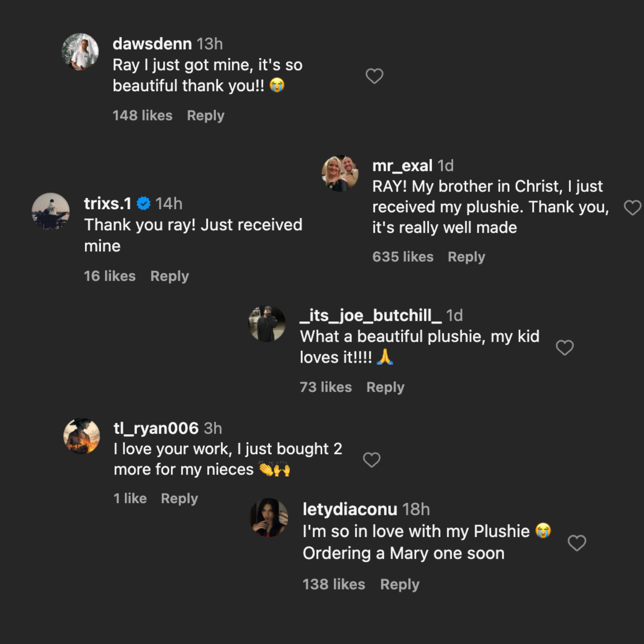Reply to tl_ryan006's comment

click(179, 498)
